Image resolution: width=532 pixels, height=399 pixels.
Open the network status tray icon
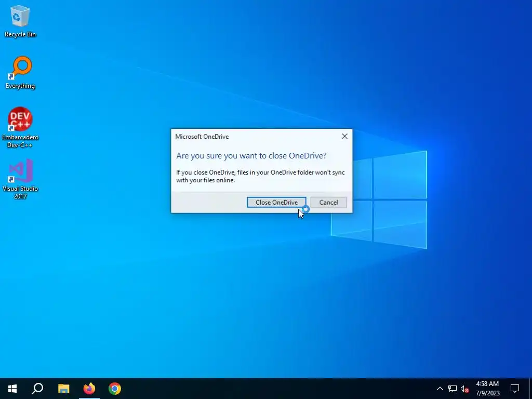click(x=453, y=389)
